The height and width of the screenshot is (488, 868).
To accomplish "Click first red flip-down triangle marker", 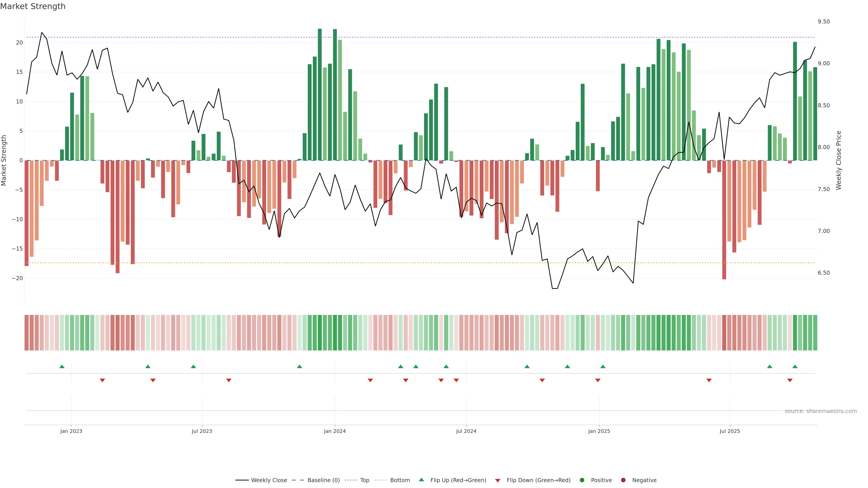I will [x=102, y=380].
